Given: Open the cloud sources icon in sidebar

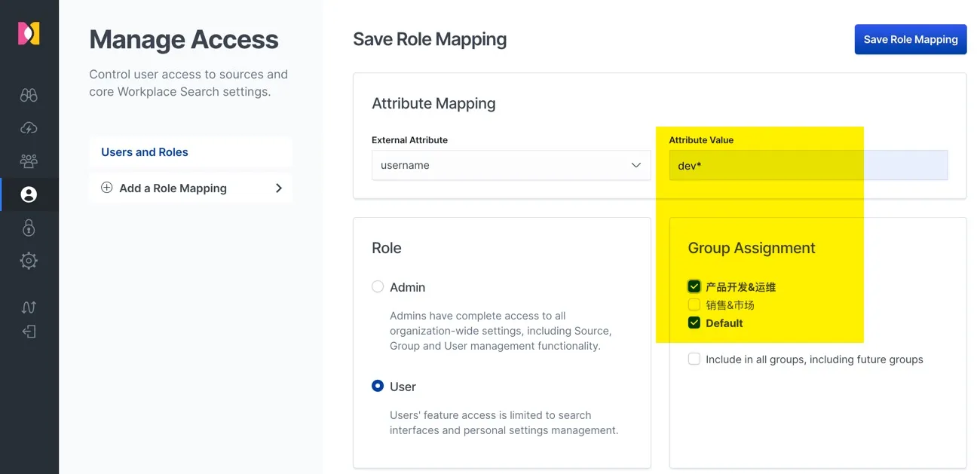Looking at the screenshot, I should 29,128.
